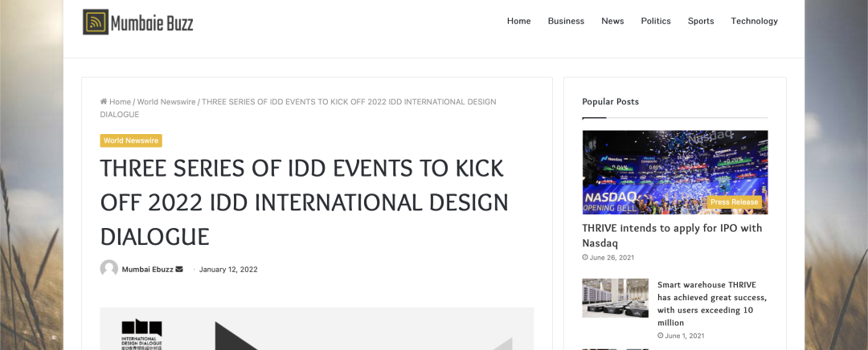The width and height of the screenshot is (868, 350).
Task: Click the Press Release badge on the Nasdaq image
Action: click(734, 201)
